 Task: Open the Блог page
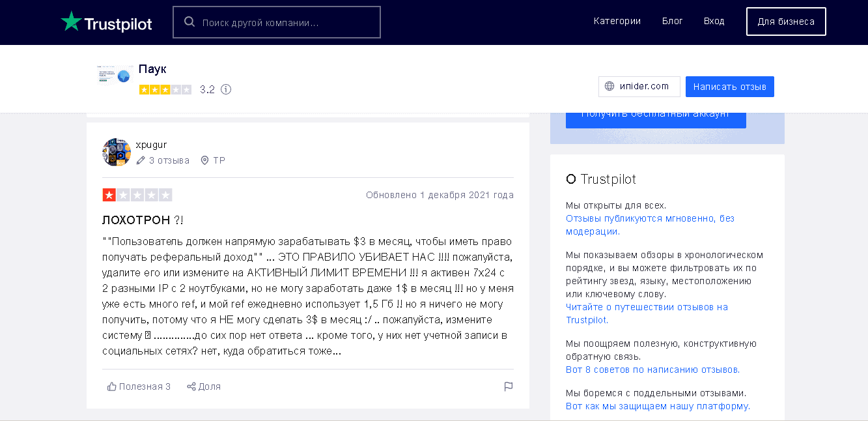pyautogui.click(x=672, y=21)
